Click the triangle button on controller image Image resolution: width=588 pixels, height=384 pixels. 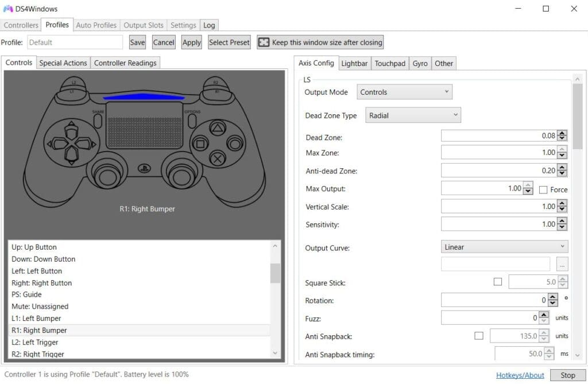coord(218,128)
